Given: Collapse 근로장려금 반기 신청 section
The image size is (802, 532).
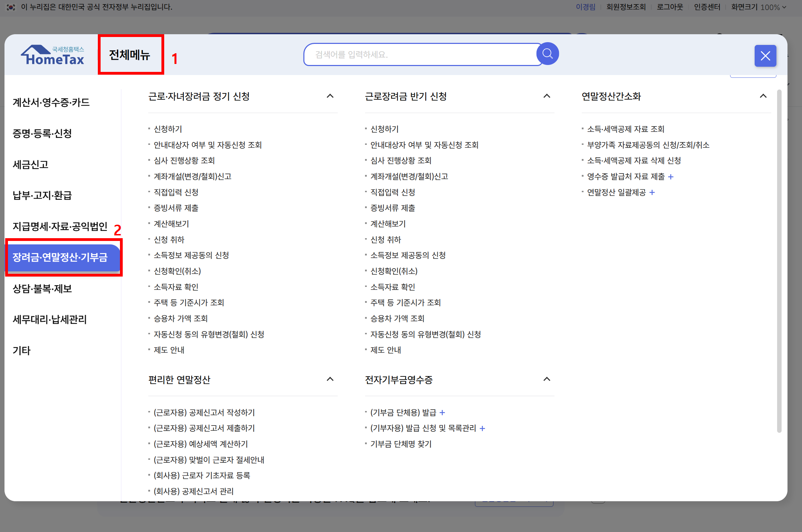Looking at the screenshot, I should click(547, 96).
